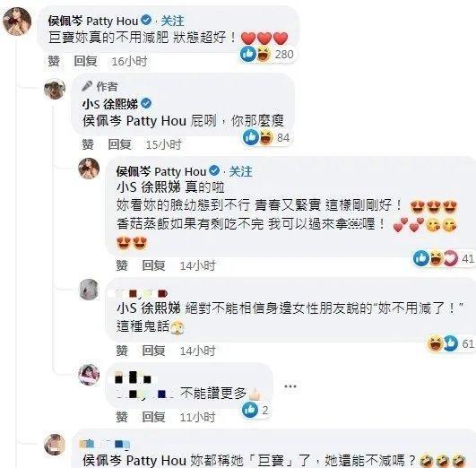Open the top commenter's profile avatar
The height and width of the screenshot is (468, 476).
point(17,22)
